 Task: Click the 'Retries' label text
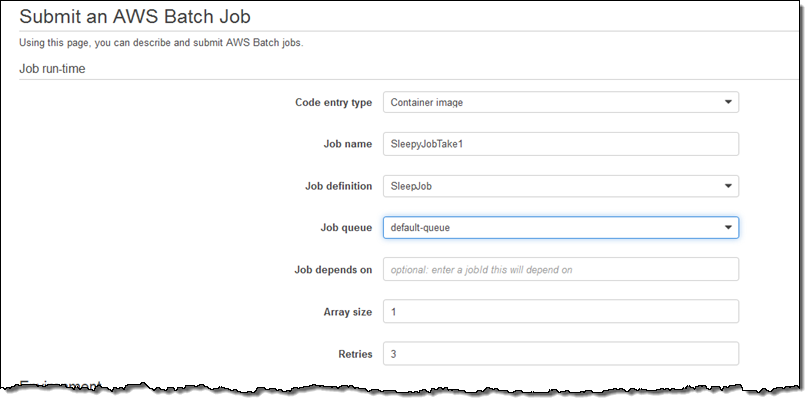(355, 354)
